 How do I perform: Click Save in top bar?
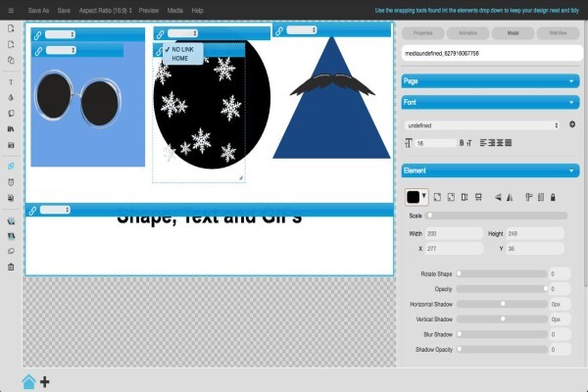tap(64, 11)
